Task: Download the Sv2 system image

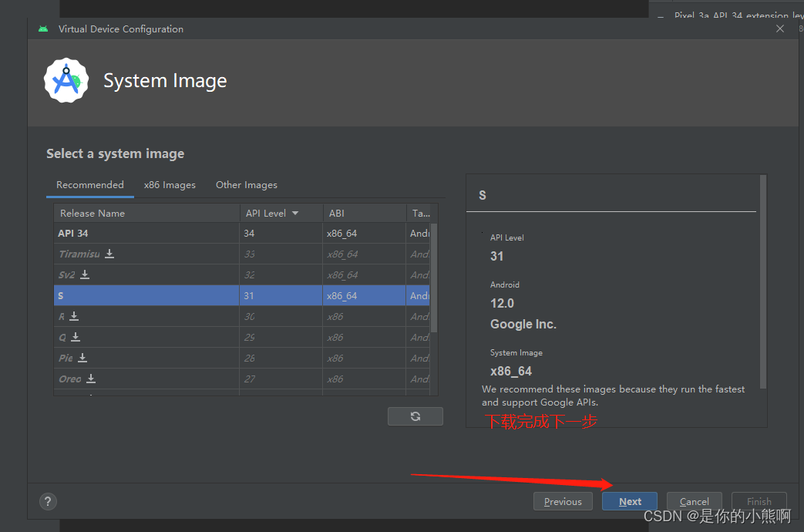Action: pyautogui.click(x=85, y=274)
